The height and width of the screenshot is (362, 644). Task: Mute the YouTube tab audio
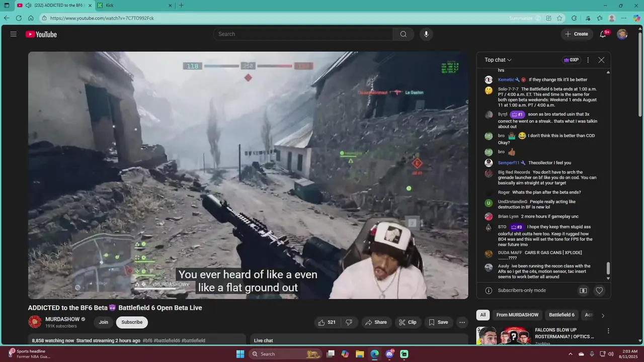(28, 6)
